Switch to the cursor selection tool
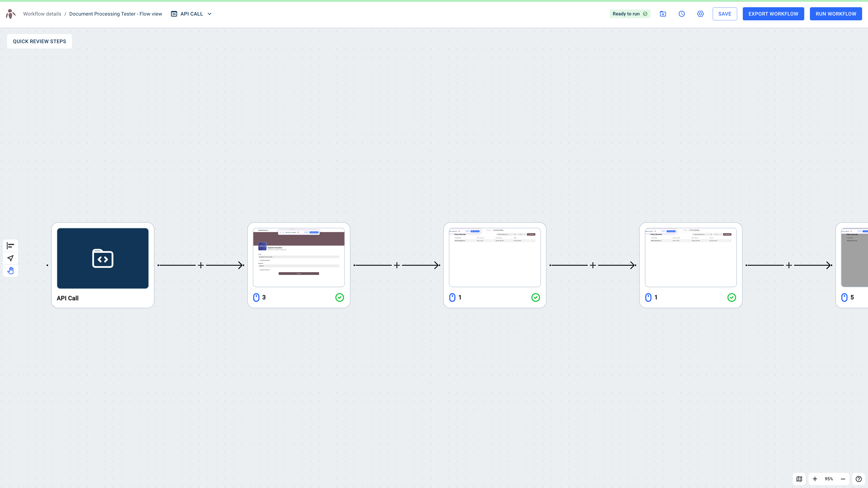 pos(10,258)
